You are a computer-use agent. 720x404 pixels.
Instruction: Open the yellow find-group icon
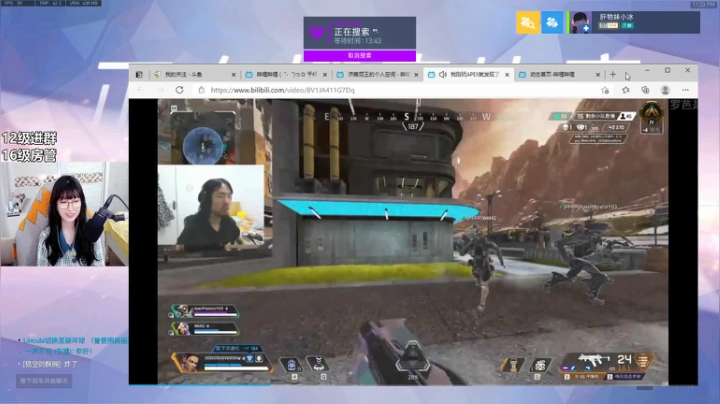(x=528, y=22)
